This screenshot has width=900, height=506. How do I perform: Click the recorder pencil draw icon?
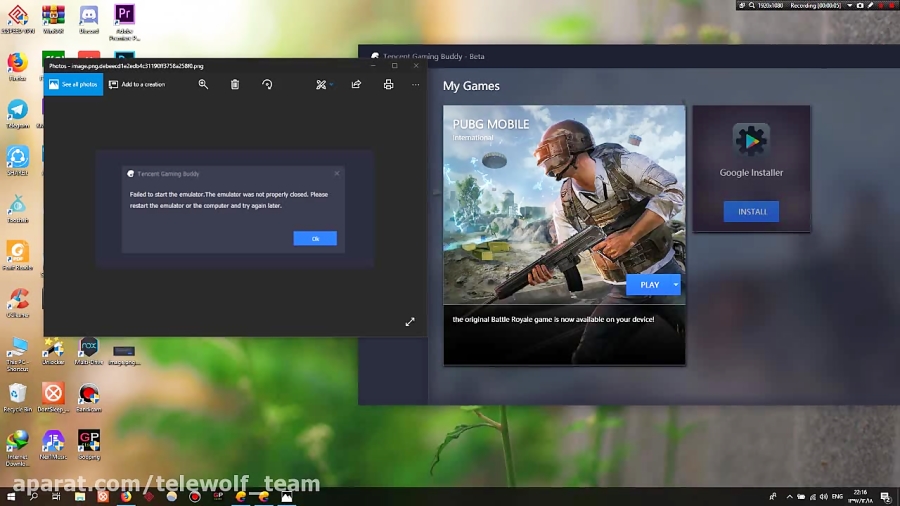click(870, 6)
